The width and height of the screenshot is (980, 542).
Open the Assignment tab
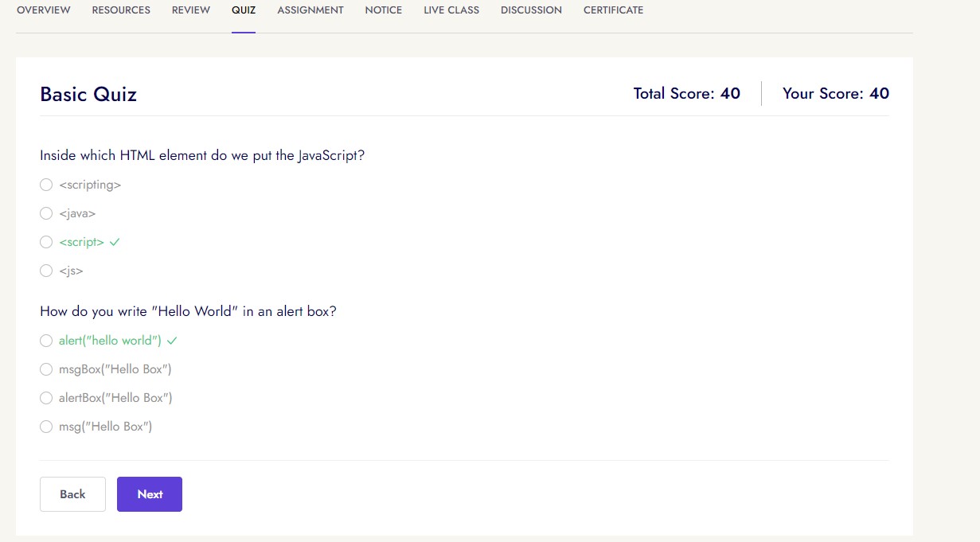point(310,10)
